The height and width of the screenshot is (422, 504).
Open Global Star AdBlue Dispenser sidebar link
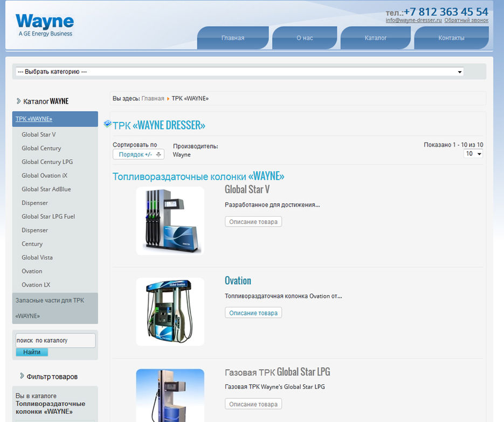tap(46, 196)
